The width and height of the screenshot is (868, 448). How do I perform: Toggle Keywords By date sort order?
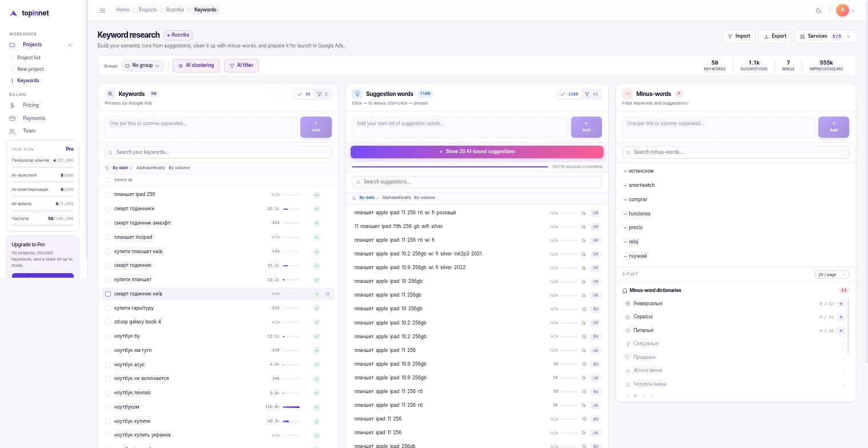[x=122, y=168]
